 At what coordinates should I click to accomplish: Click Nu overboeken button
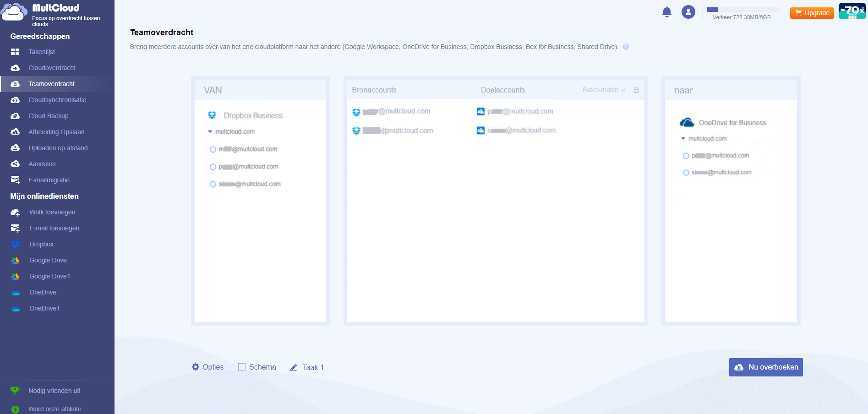766,367
